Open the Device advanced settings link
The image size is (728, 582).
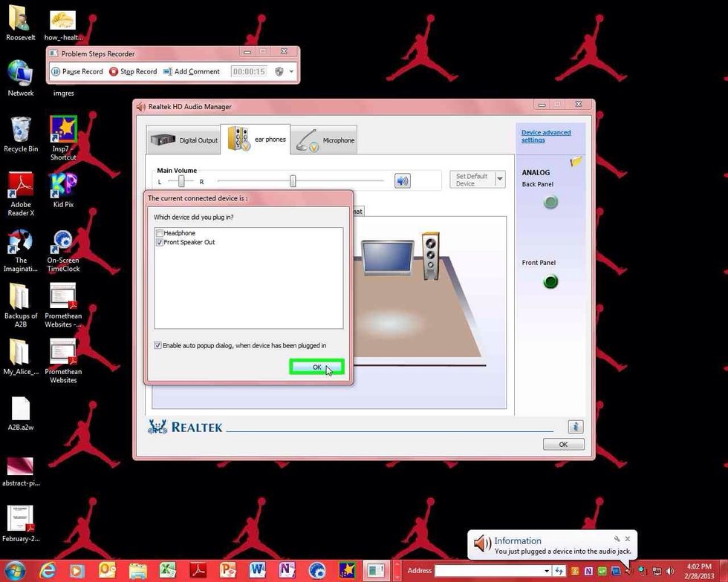click(x=546, y=136)
